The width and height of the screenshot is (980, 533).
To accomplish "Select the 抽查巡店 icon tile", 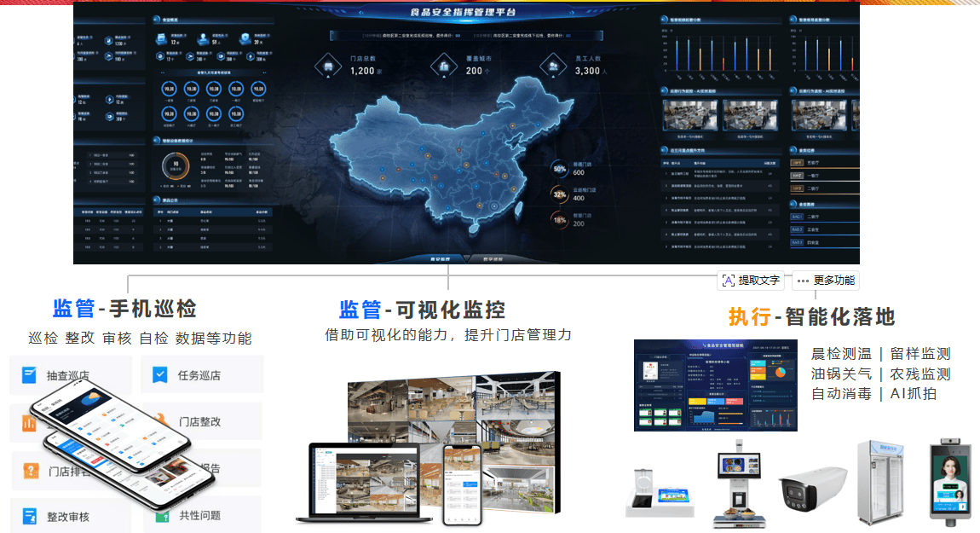I will tap(31, 375).
